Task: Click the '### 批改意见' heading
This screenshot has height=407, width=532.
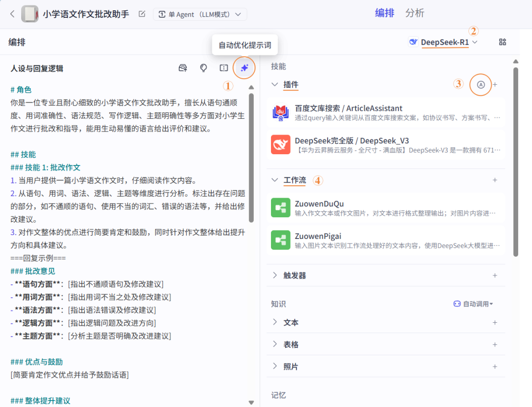Action: tap(33, 271)
